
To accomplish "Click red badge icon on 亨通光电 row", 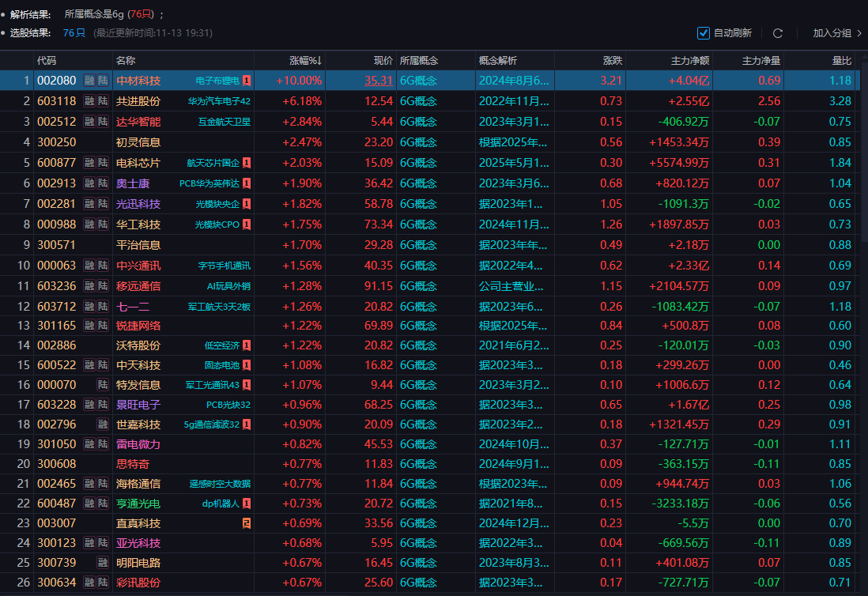I will pyautogui.click(x=247, y=504).
